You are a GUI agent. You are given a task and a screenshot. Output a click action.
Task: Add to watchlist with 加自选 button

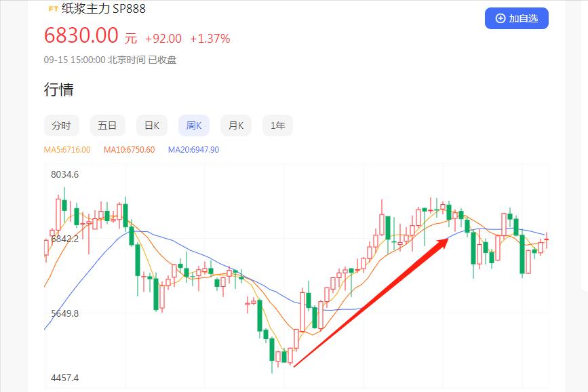[x=517, y=18]
